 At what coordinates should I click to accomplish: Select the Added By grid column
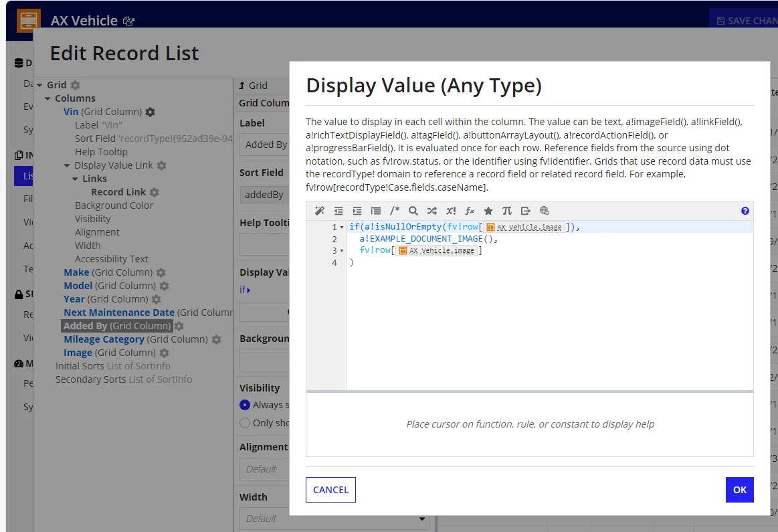click(116, 326)
